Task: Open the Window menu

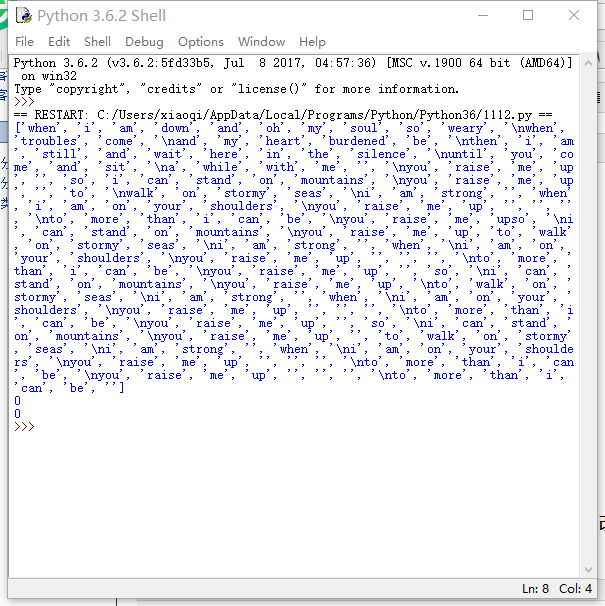Action: point(261,41)
